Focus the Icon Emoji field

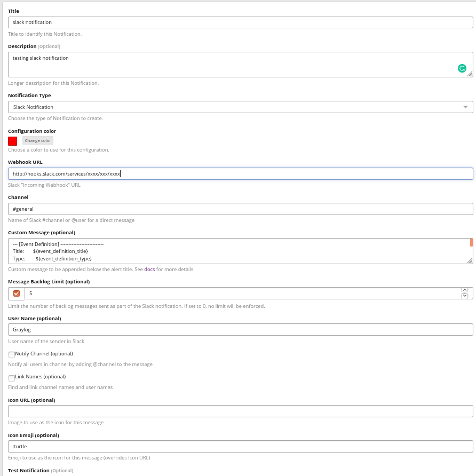[240, 447]
